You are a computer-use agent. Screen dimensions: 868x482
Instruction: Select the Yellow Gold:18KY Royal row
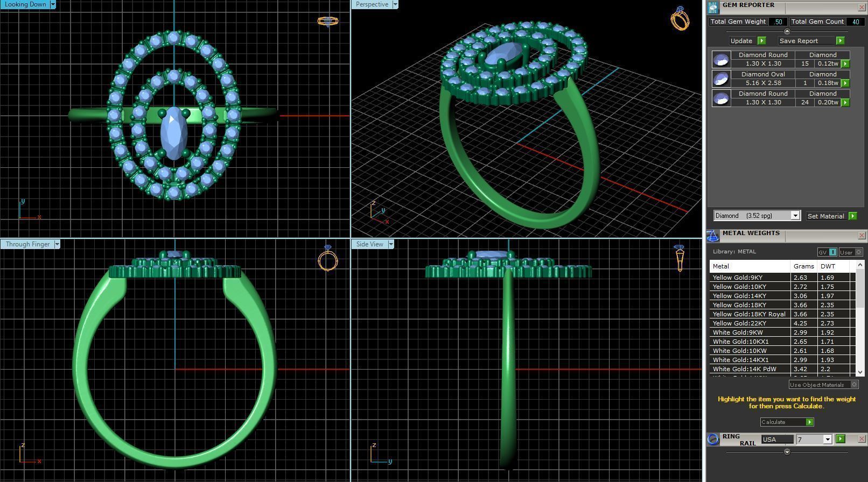click(x=782, y=314)
